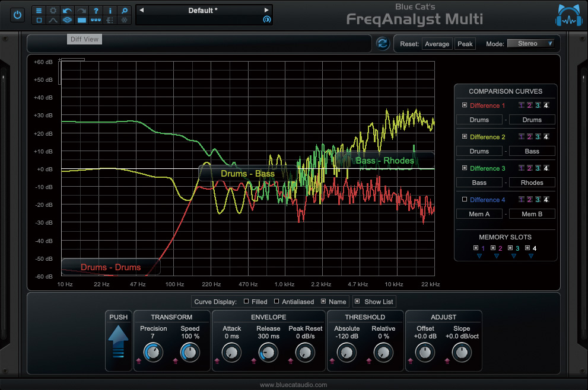The height and width of the screenshot is (390, 588).
Task: Toggle the Filled curve display checkbox
Action: tap(246, 301)
